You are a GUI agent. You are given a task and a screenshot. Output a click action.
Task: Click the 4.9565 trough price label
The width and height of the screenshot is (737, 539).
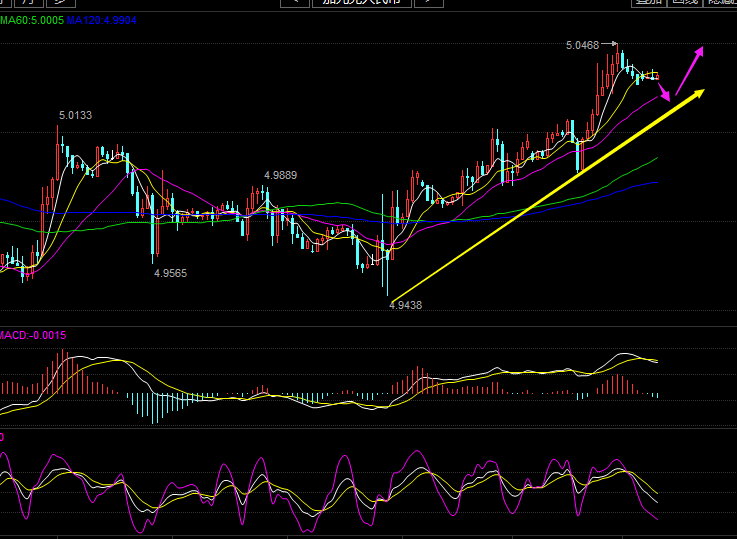tap(170, 272)
